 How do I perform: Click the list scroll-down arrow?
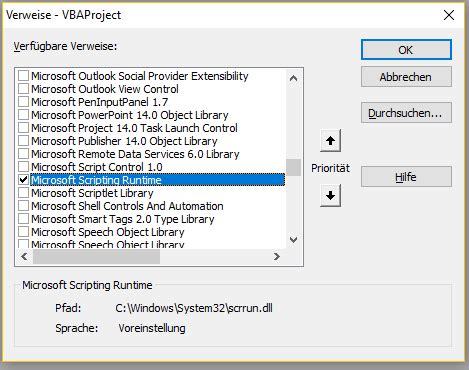pos(293,240)
